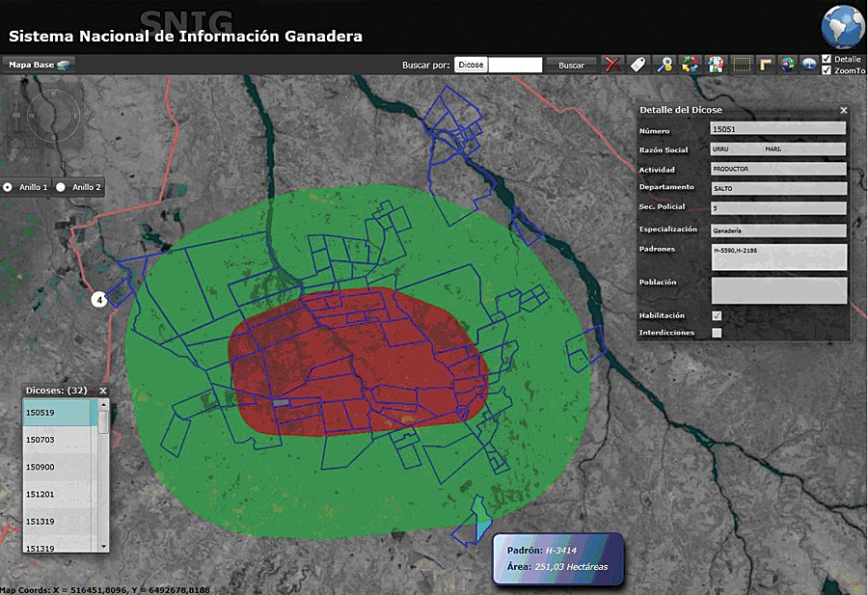Click the map zoom slider handle

(x=16, y=115)
